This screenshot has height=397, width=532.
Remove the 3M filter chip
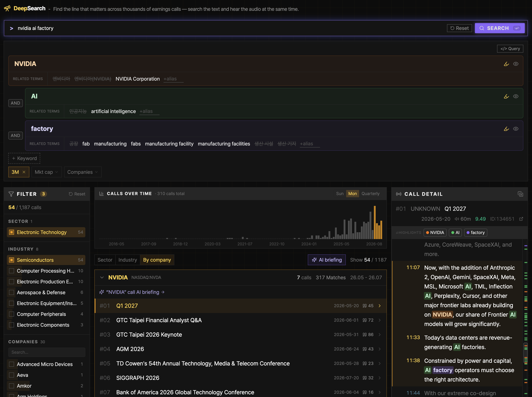click(24, 172)
